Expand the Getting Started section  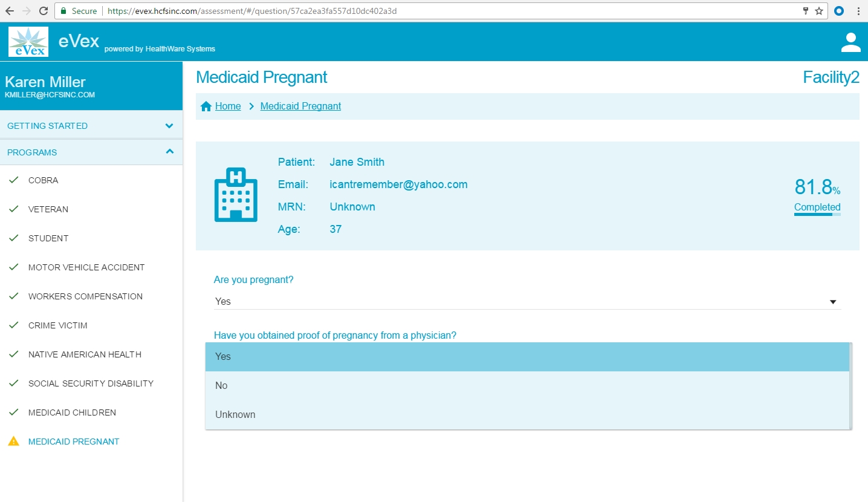[169, 126]
